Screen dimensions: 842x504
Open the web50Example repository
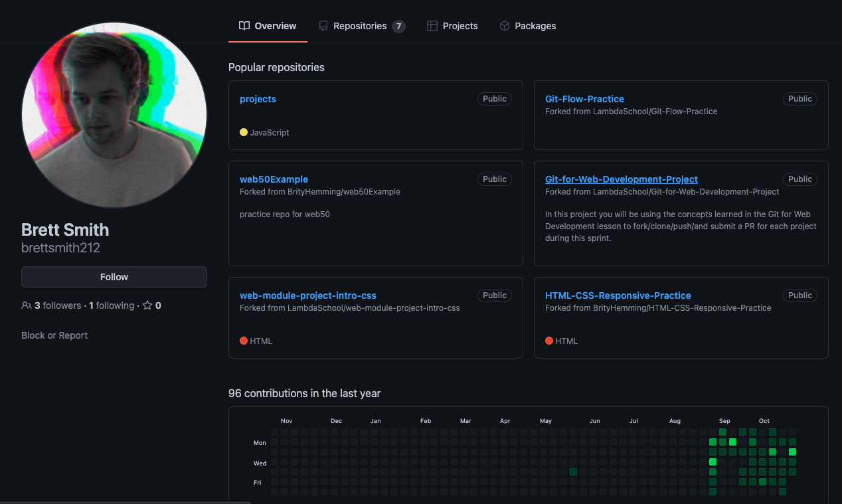click(274, 179)
